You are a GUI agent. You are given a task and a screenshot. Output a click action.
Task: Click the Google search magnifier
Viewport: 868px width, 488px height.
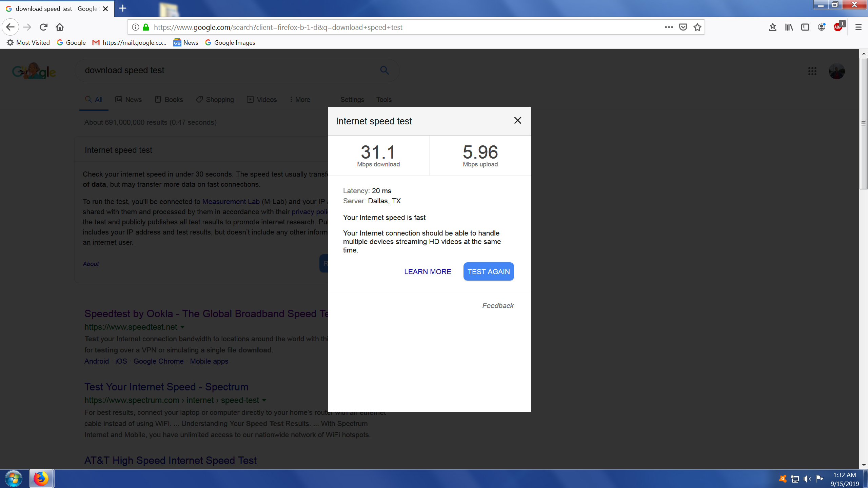click(384, 70)
